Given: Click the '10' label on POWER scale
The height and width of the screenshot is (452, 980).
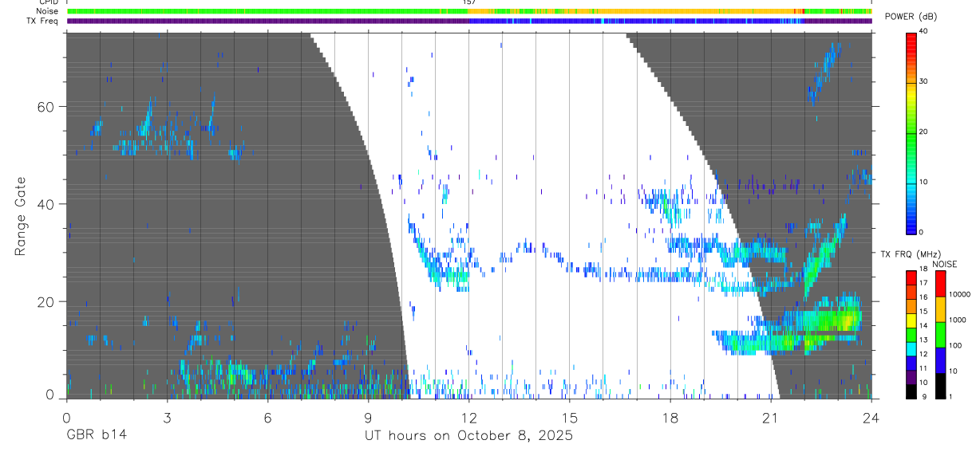Looking at the screenshot, I should click(924, 182).
